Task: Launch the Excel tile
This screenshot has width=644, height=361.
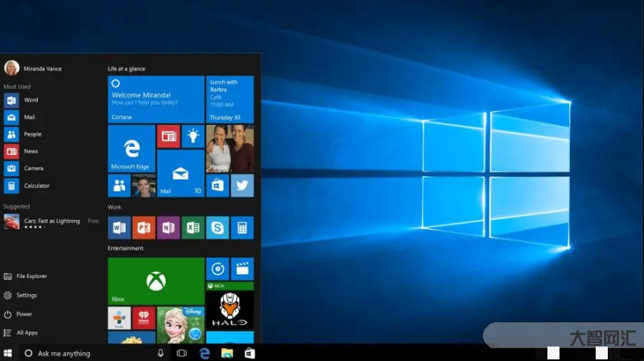Action: point(192,227)
